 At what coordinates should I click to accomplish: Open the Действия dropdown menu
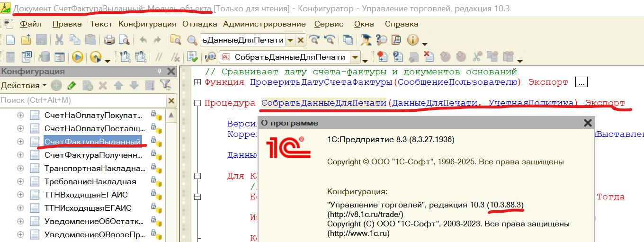pyautogui.click(x=24, y=86)
